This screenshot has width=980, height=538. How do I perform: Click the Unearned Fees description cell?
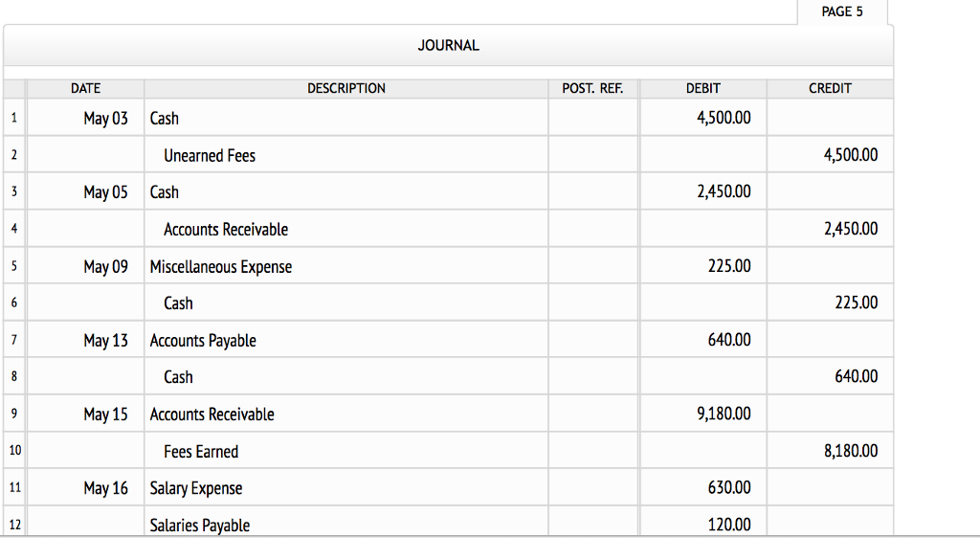tap(346, 154)
